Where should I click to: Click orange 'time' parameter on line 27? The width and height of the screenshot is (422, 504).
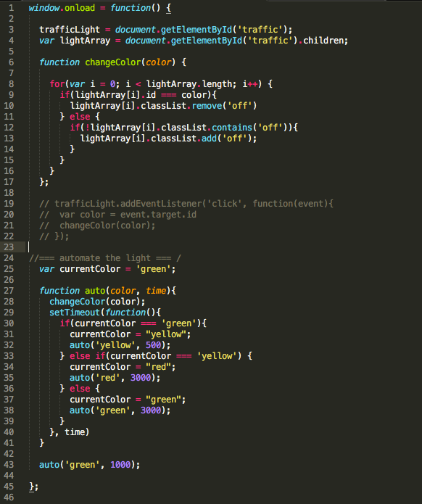(x=156, y=291)
